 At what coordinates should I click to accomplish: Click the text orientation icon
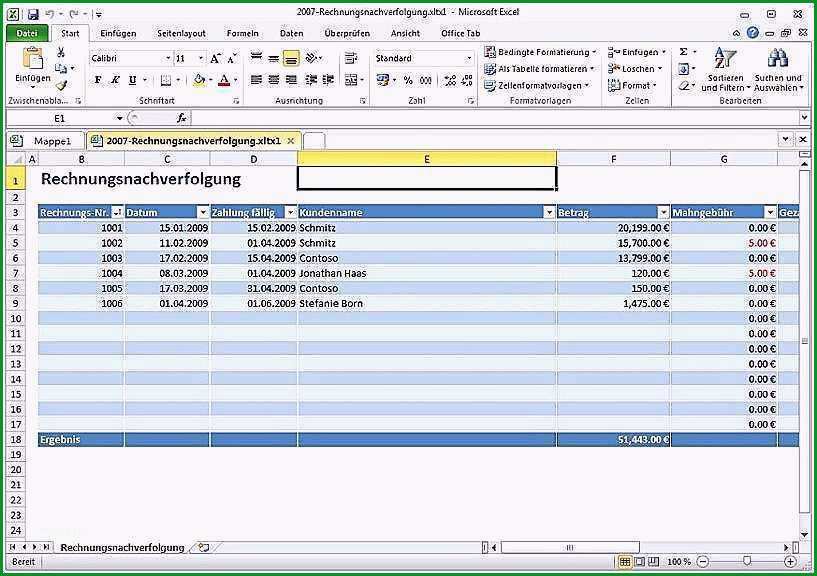click(x=312, y=57)
